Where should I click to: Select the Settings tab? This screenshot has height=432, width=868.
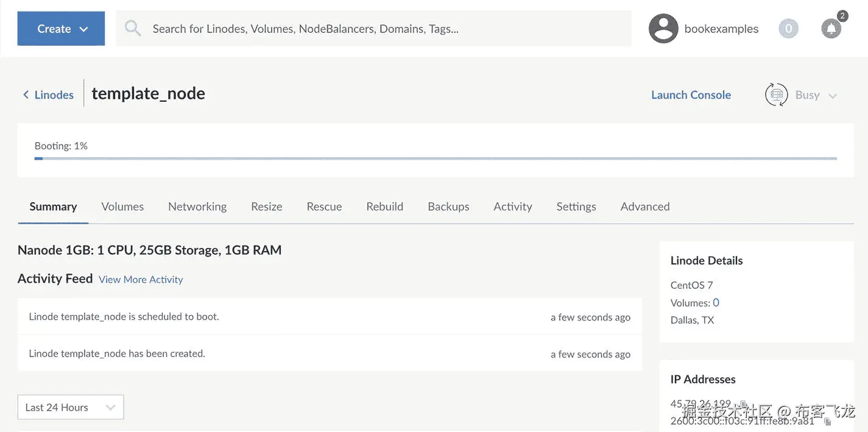(576, 207)
